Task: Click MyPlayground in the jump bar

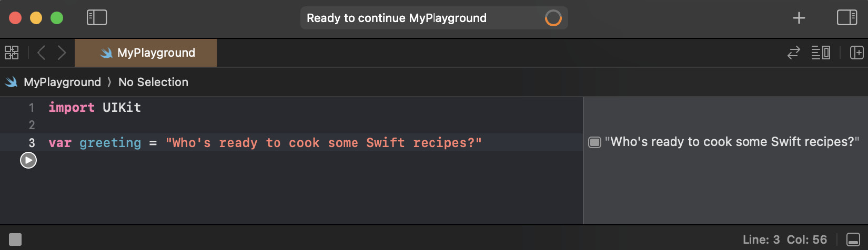Action: (x=62, y=82)
